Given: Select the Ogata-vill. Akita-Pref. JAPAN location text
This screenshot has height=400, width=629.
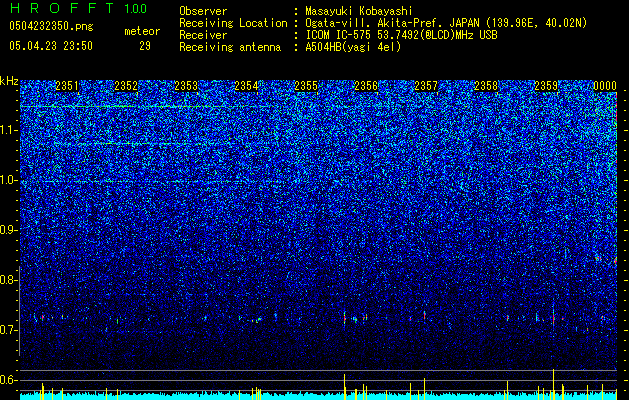Looking at the screenshot, I should tap(446, 23).
